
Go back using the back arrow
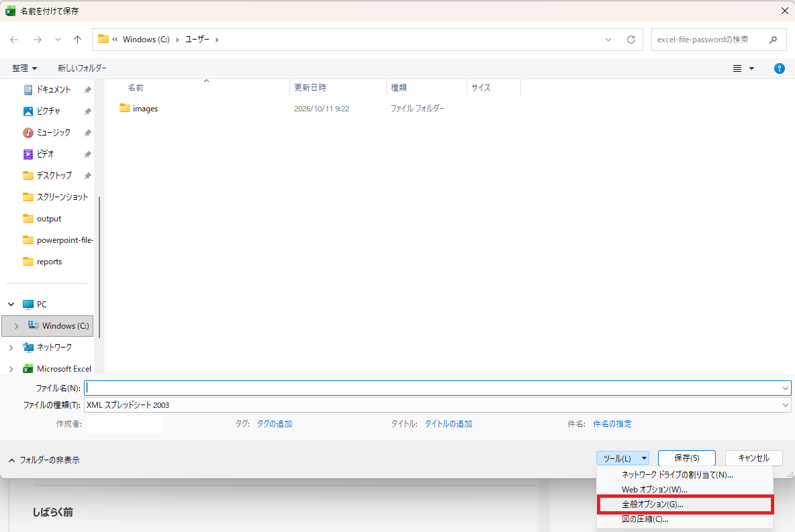tap(14, 40)
